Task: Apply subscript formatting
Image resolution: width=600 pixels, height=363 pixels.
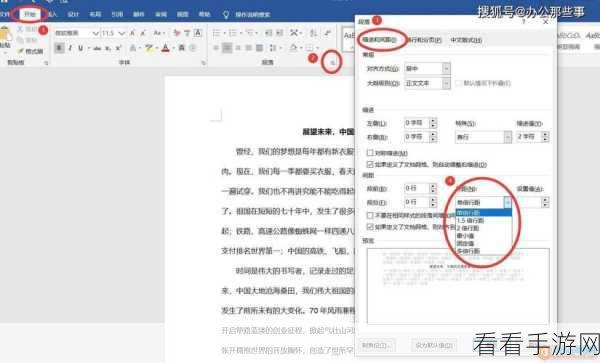Action: (x=108, y=48)
